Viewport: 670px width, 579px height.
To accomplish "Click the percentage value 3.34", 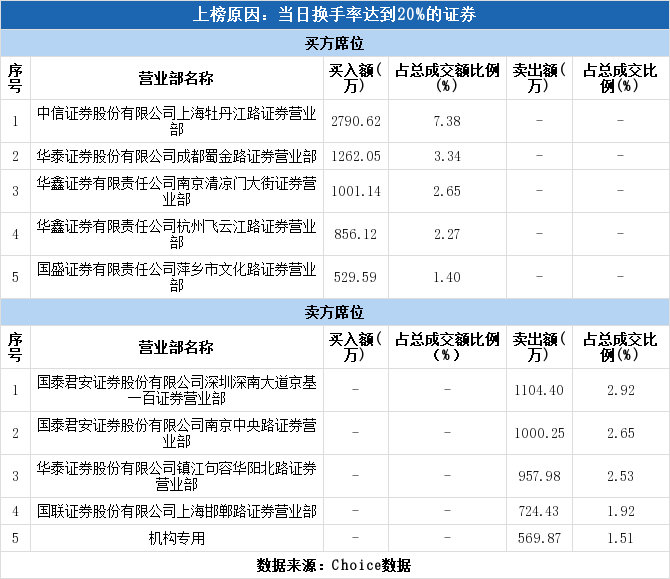I will 447,156.
